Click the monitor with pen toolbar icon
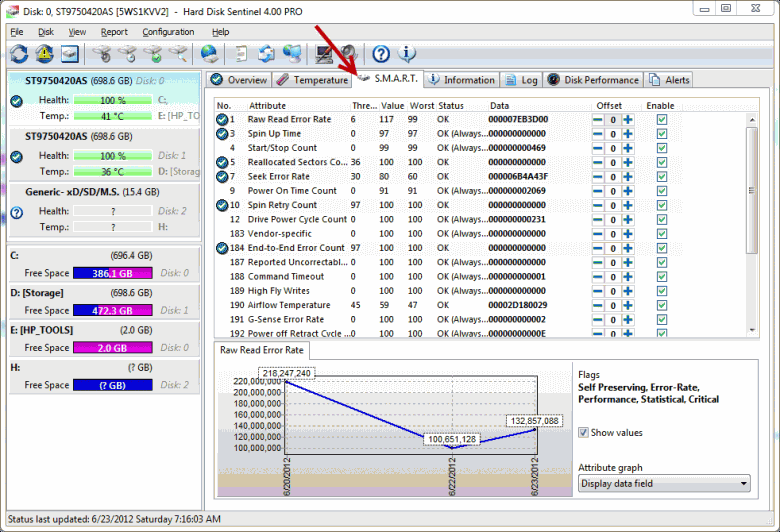The width and height of the screenshot is (780, 532). click(x=324, y=53)
